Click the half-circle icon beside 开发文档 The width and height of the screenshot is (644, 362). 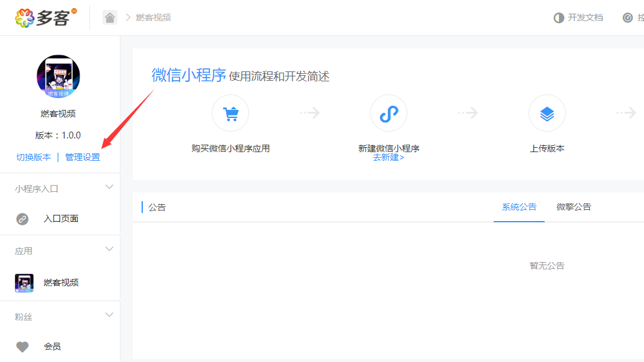558,17
